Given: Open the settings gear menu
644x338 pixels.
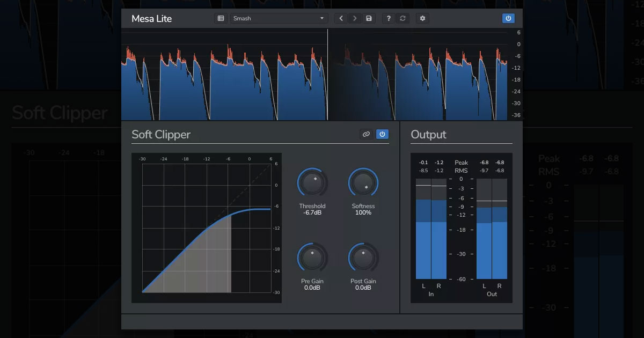Looking at the screenshot, I should pos(422,18).
